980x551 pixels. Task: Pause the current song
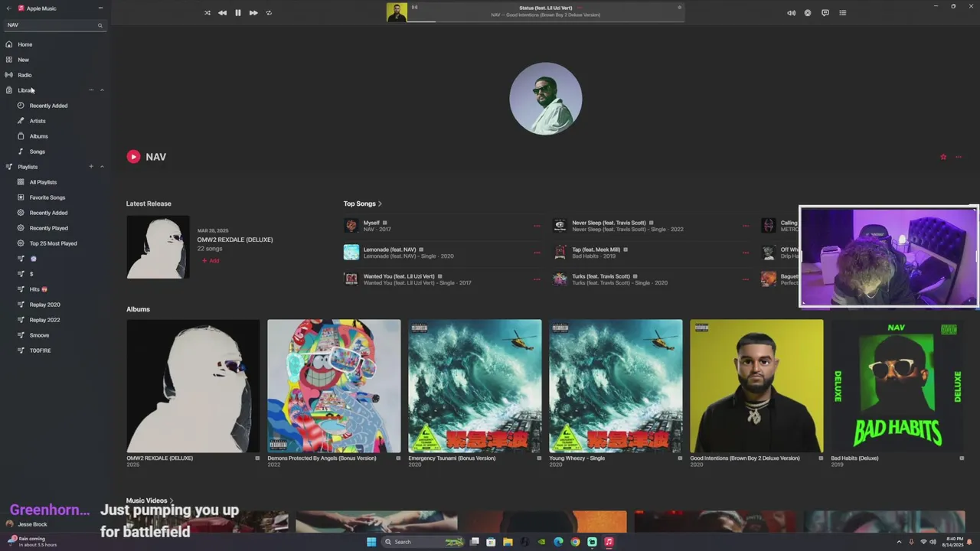click(x=238, y=13)
